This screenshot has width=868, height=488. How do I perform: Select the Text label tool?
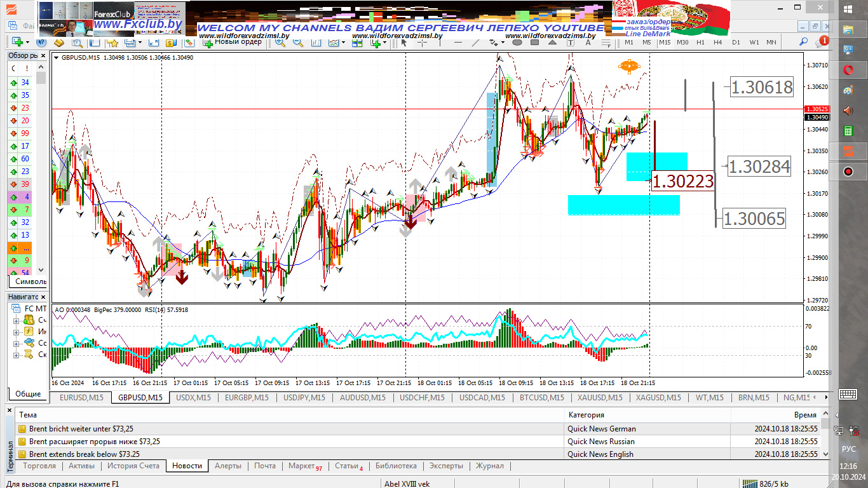[x=570, y=43]
